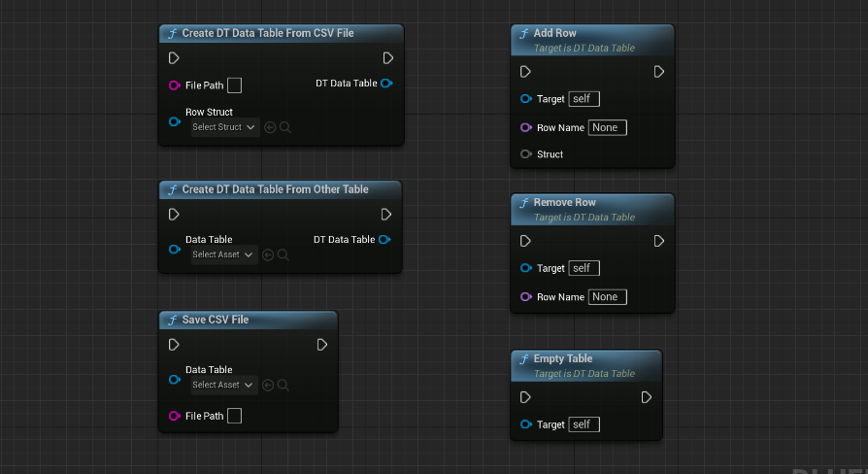868x474 pixels.
Task: Click input exec pin on Add Row node
Action: click(x=525, y=72)
